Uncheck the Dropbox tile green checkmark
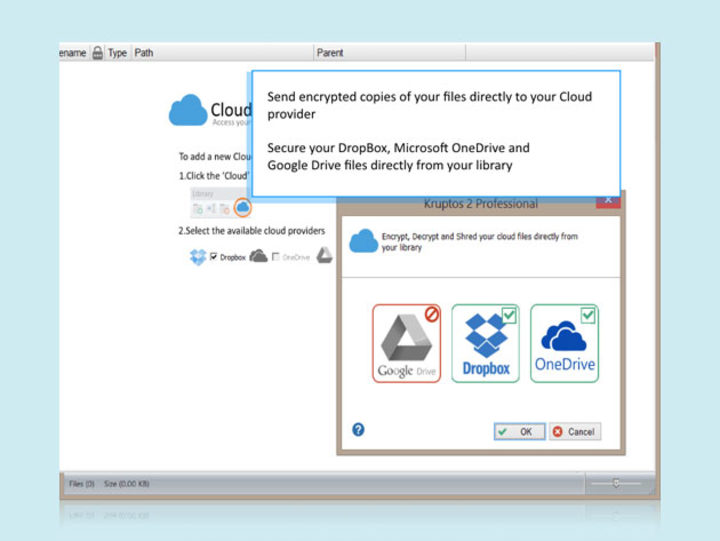Viewport: 720px width, 541px height. [x=509, y=314]
